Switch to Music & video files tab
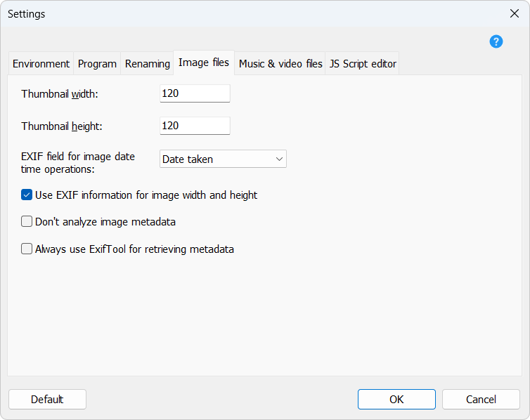 (280, 64)
